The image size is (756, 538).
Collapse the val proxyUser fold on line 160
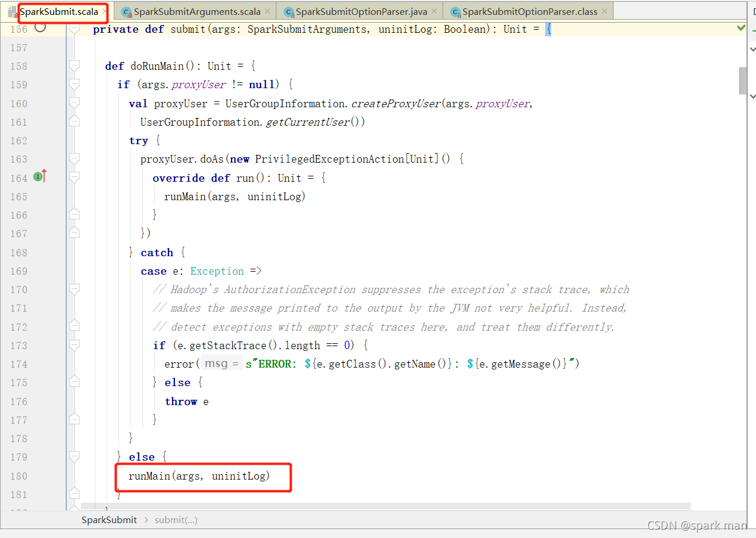coord(74,103)
